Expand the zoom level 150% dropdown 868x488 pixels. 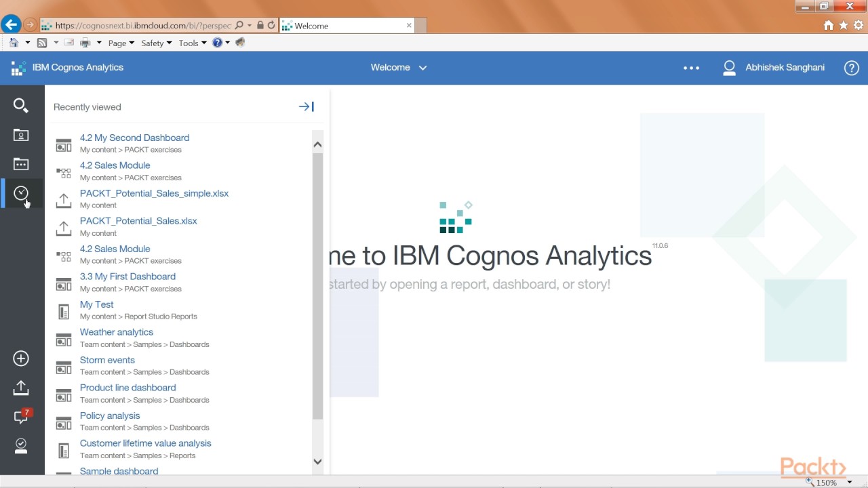[x=850, y=483]
